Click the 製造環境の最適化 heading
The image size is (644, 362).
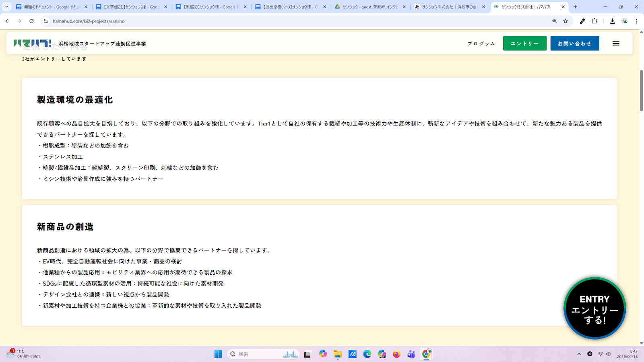[75, 100]
